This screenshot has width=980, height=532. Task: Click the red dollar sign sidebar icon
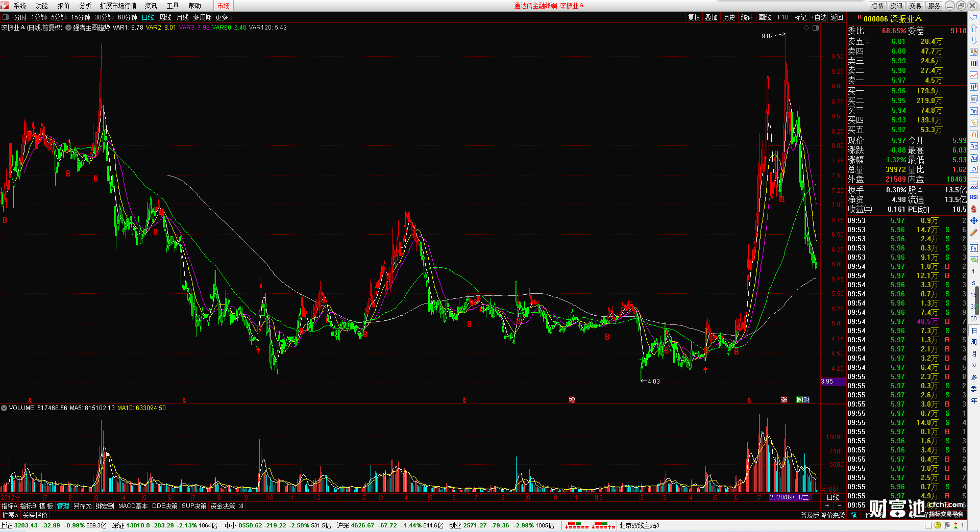click(x=973, y=209)
